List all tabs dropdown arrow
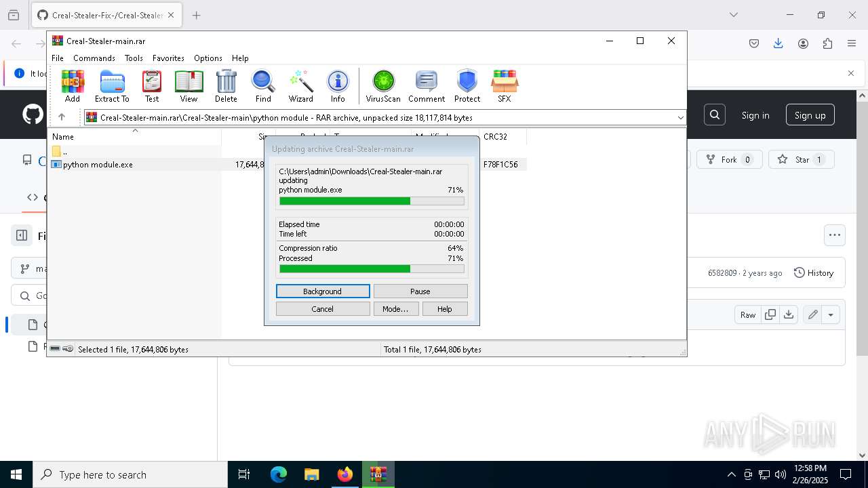Screen dimensions: 868x488 coord(733,15)
